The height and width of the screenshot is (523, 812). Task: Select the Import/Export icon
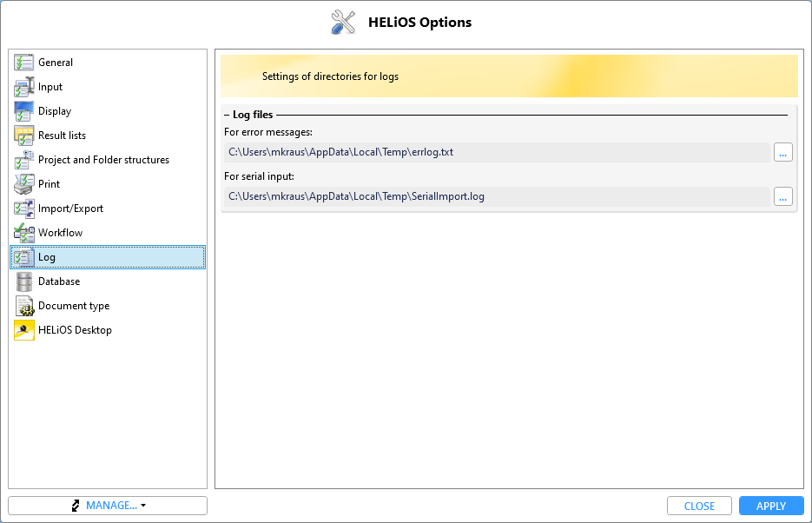coord(23,209)
